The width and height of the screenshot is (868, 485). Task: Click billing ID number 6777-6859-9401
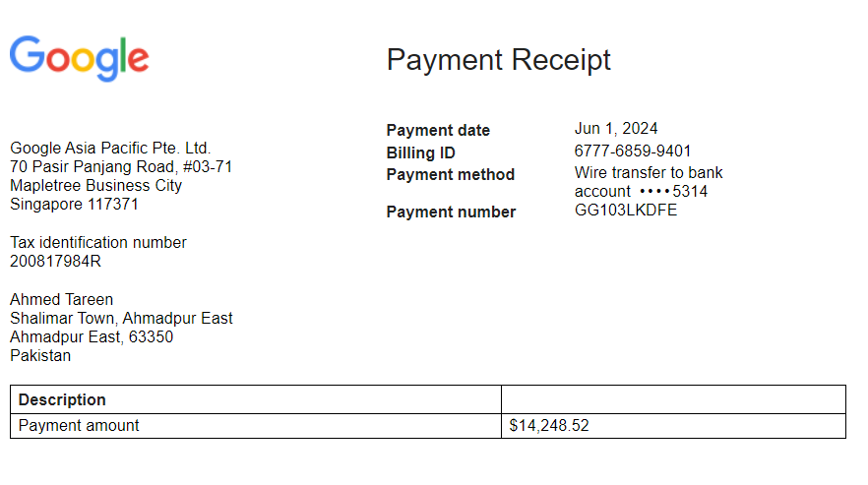point(633,152)
